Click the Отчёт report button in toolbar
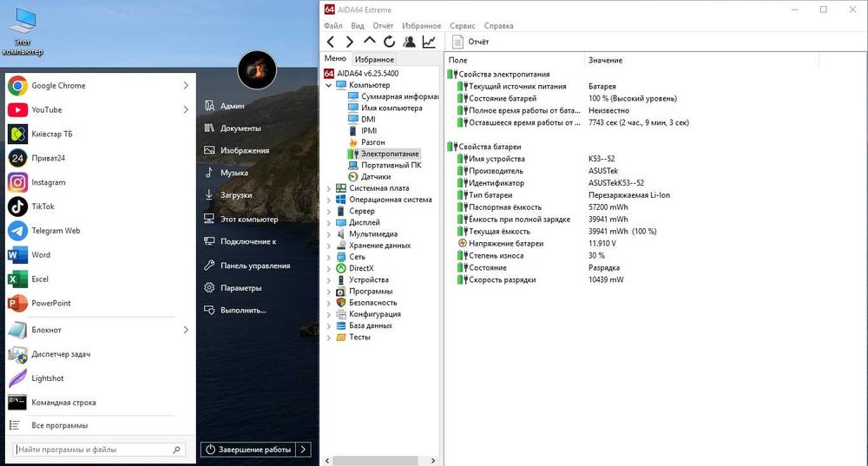 [470, 42]
